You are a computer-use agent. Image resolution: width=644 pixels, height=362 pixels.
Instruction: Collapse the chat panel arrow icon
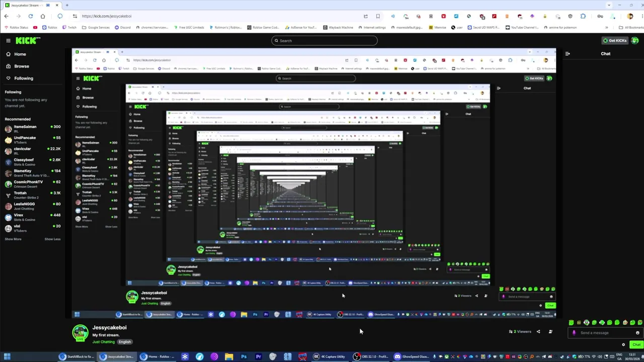click(x=568, y=54)
